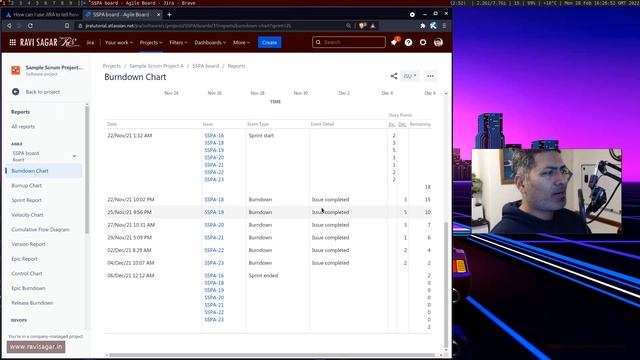Open the notifications bell icon

[394, 42]
